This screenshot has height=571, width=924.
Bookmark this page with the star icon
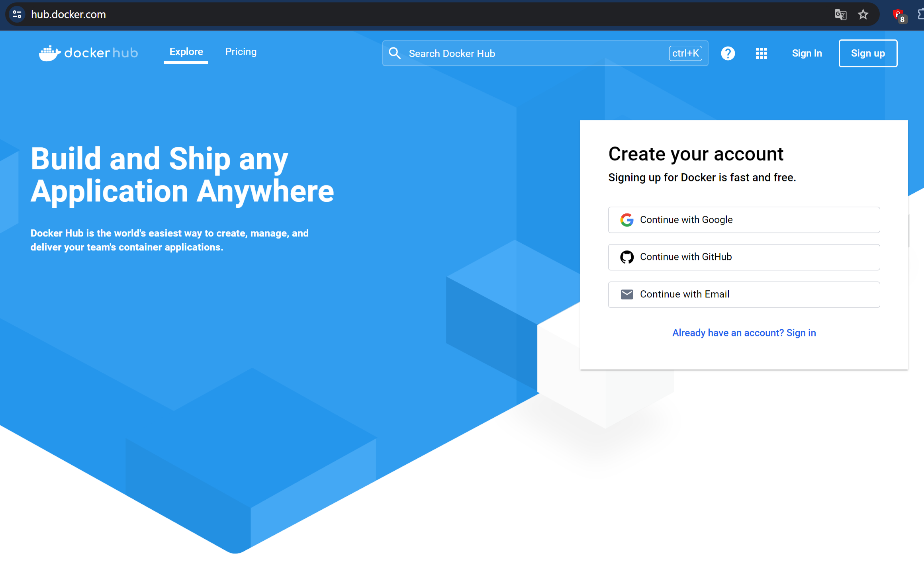pos(863,15)
